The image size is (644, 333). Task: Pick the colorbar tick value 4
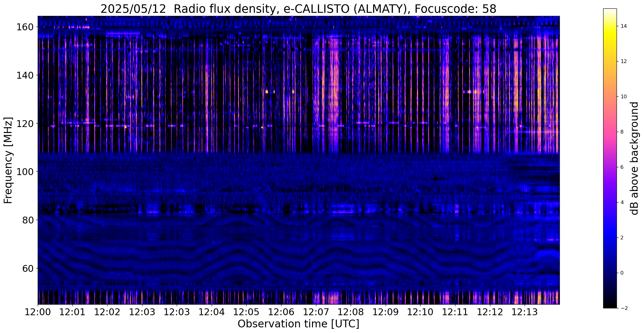coord(622,203)
